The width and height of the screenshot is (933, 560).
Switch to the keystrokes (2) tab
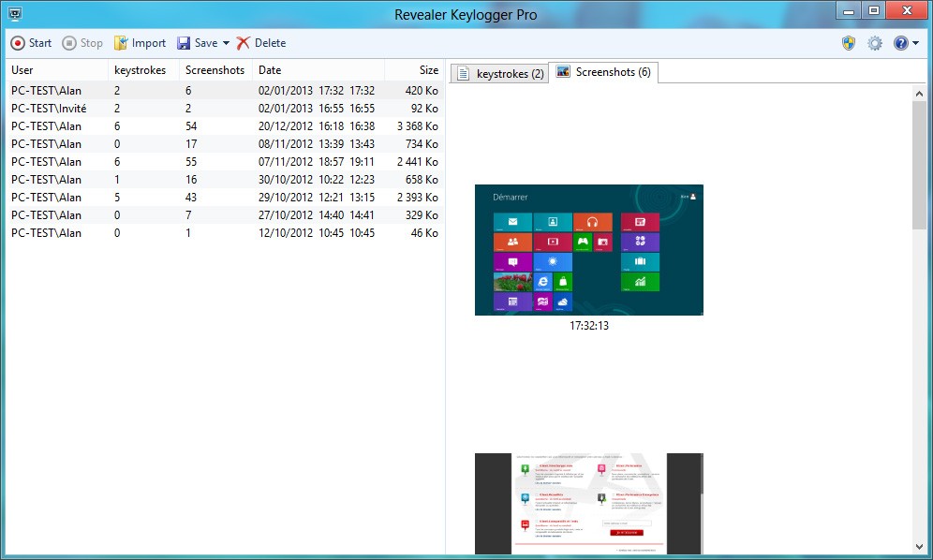499,73
